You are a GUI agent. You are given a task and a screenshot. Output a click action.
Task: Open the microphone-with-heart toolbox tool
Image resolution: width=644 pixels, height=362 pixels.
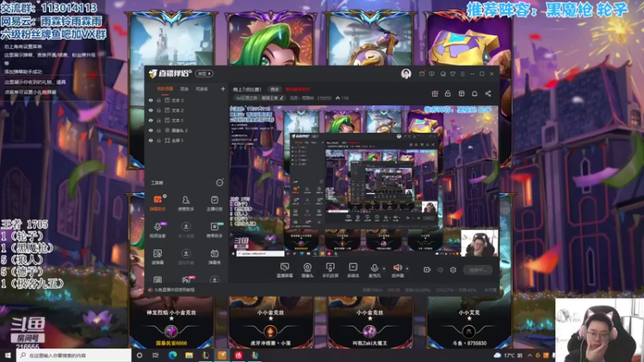click(158, 230)
